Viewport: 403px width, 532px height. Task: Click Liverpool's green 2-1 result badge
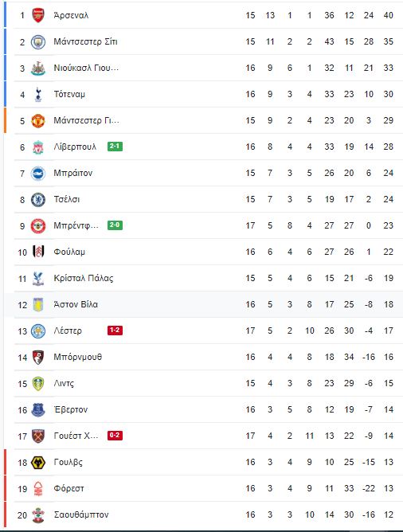[x=115, y=147]
